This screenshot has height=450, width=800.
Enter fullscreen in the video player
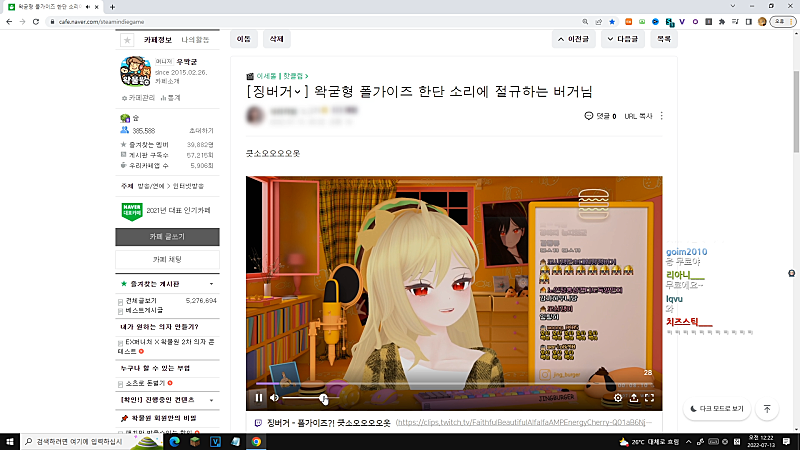tap(649, 397)
